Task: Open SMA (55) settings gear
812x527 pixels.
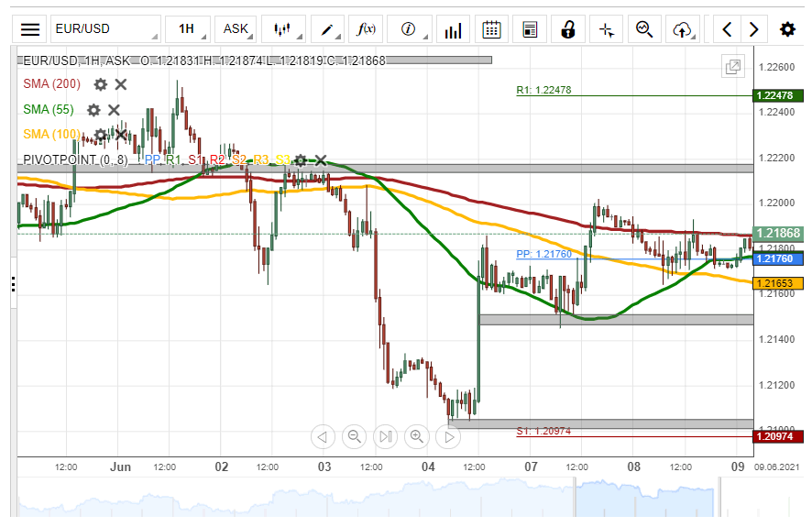Action: 93,110
